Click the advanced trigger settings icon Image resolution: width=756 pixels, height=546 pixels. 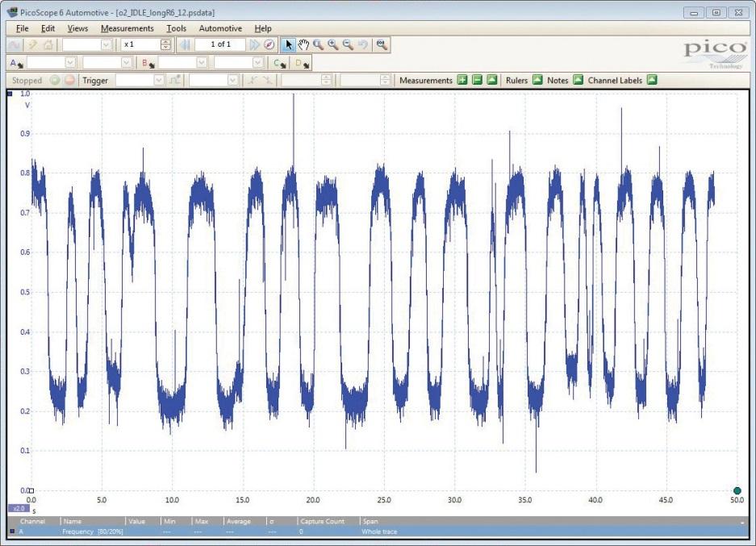[x=174, y=81]
